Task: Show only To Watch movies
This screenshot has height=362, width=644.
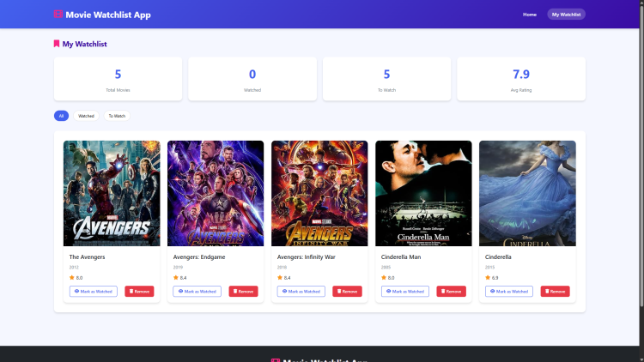Action: point(117,116)
